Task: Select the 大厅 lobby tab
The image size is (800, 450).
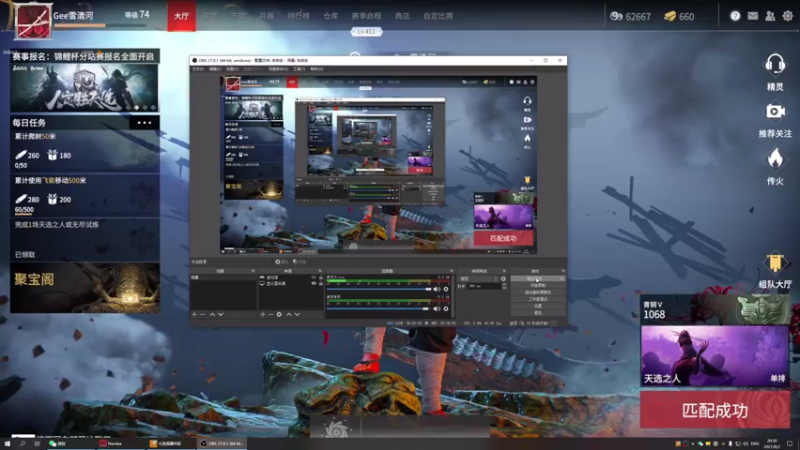Action: [182, 16]
